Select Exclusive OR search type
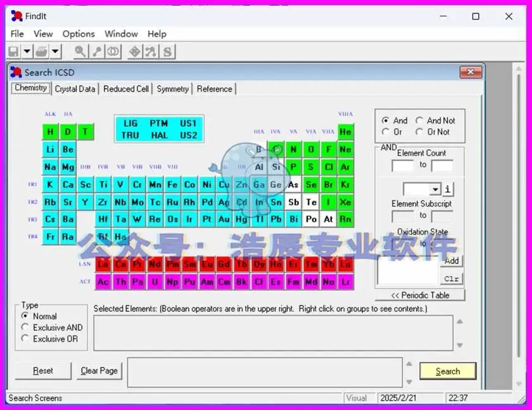The image size is (532, 410). click(49, 339)
